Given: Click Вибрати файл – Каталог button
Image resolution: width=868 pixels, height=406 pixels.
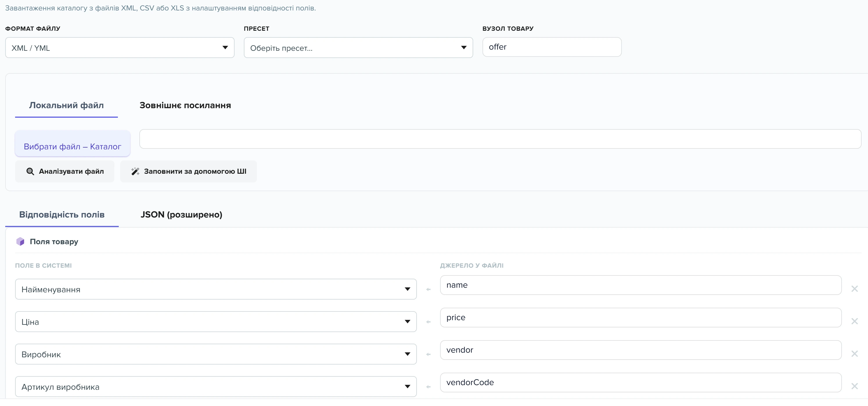Looking at the screenshot, I should pos(73,144).
